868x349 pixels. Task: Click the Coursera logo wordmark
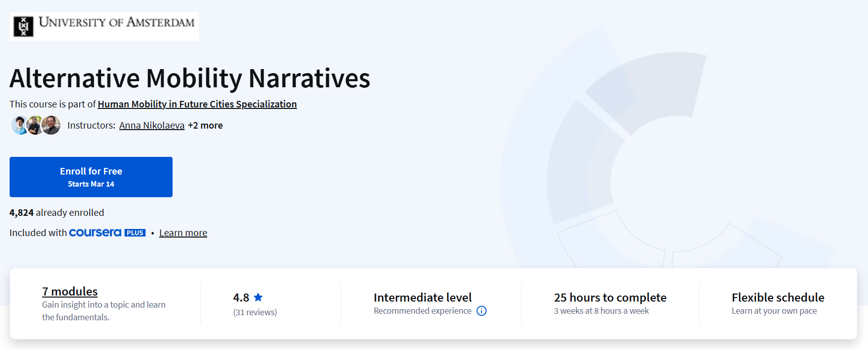coord(95,232)
